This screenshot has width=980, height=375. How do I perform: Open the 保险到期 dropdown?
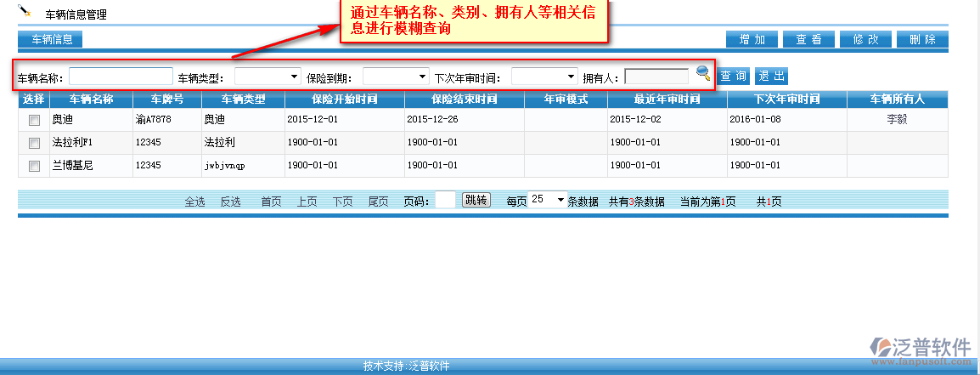pos(396,77)
